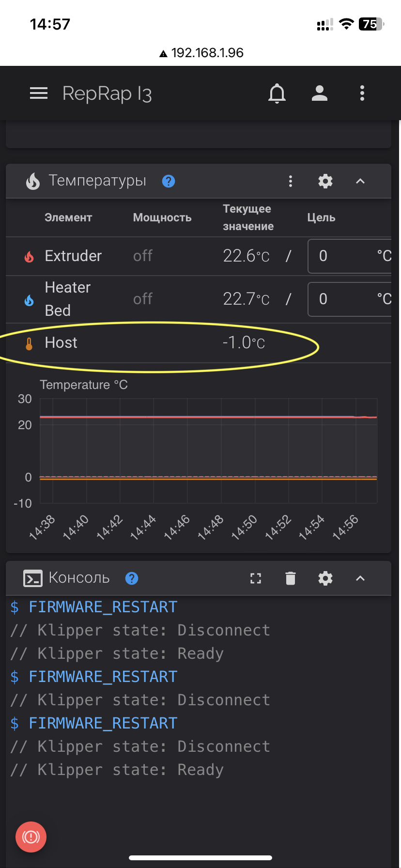Open the Температуры three-dot menu

pos(291,181)
